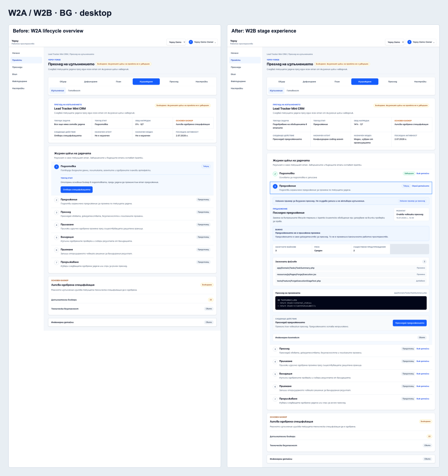This screenshot has height=476, width=448.
Task: Open the Yepsy Demo dropdown in After panel
Action: pos(395,42)
